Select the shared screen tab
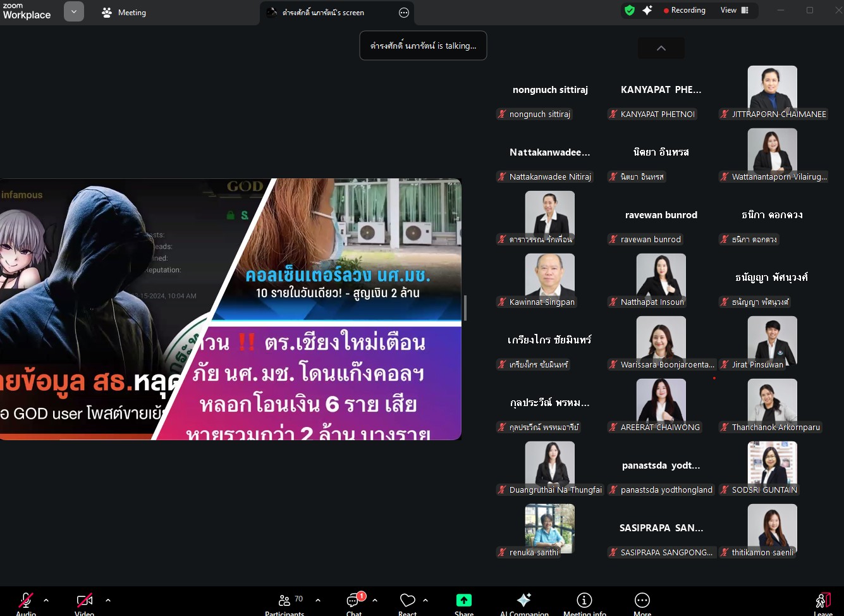This screenshot has width=844, height=616. 322,13
